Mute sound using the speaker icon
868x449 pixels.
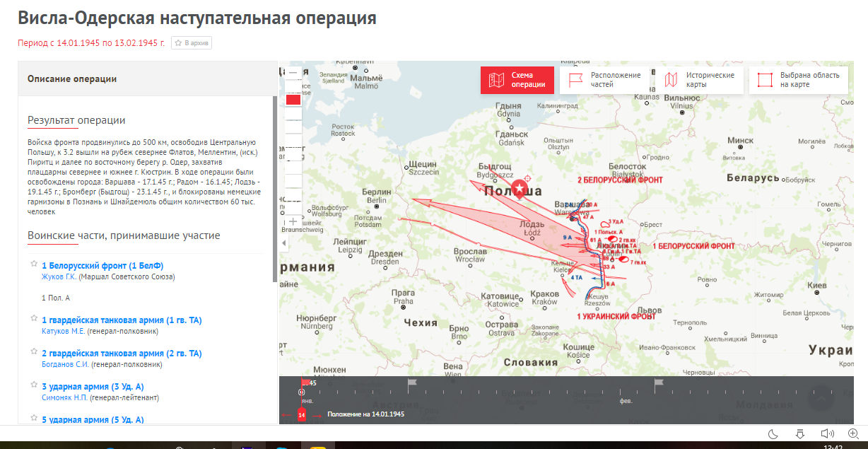click(826, 434)
